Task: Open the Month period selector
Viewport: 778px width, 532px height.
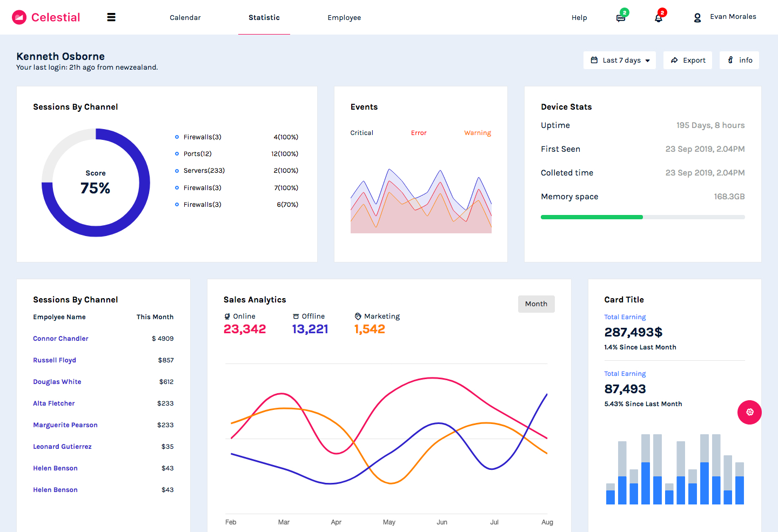Action: [x=536, y=304]
